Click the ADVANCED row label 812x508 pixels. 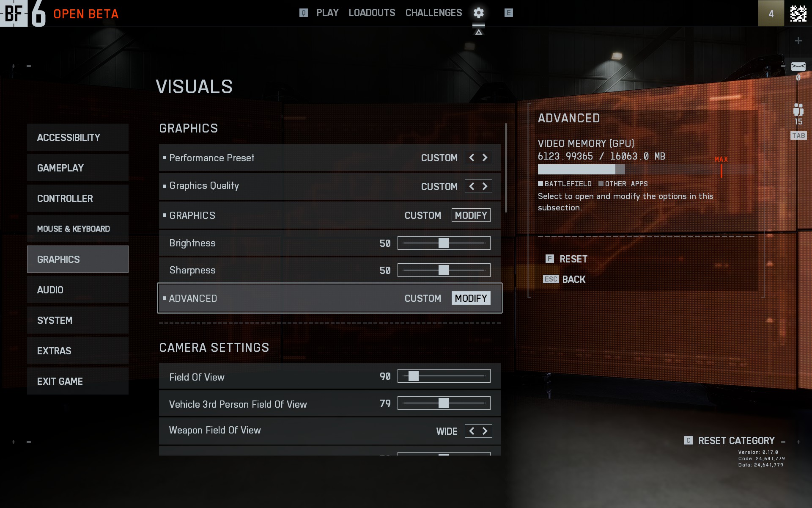coord(193,298)
